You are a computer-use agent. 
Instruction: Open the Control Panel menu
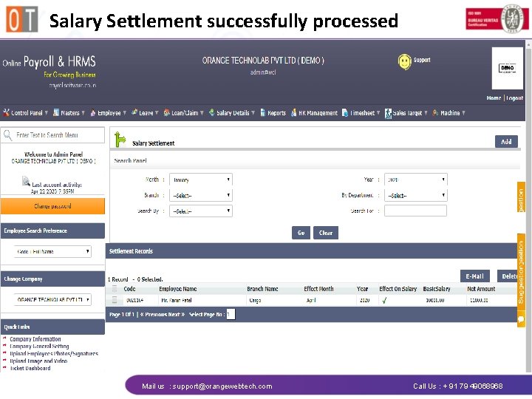(26, 113)
